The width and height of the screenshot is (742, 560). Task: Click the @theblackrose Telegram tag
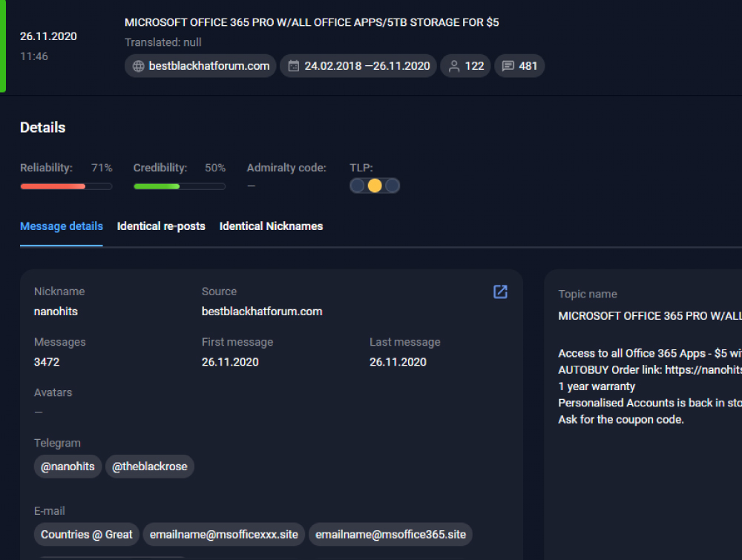pos(150,467)
